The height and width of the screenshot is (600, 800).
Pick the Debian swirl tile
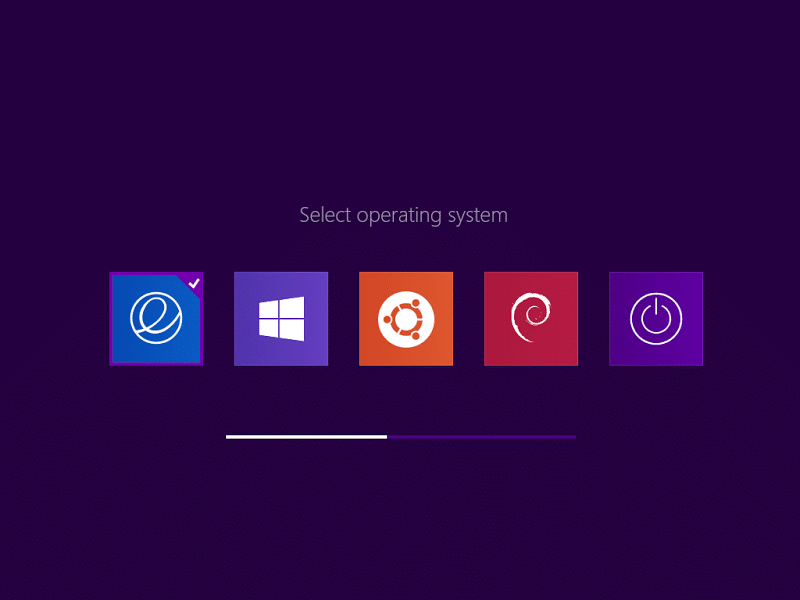click(531, 319)
